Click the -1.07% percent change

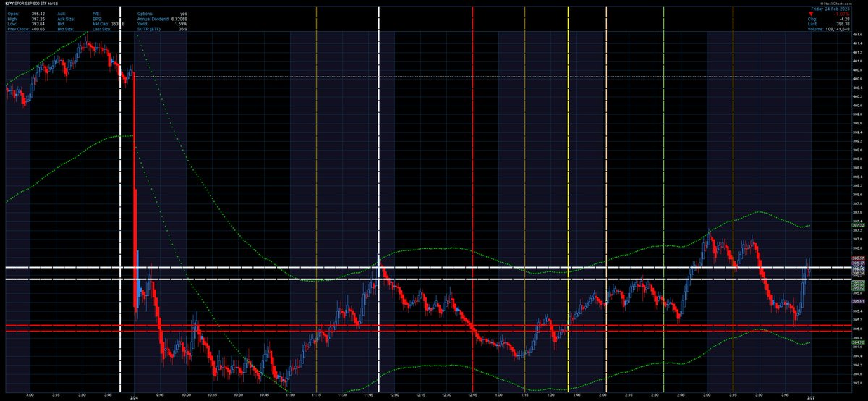[x=842, y=14]
